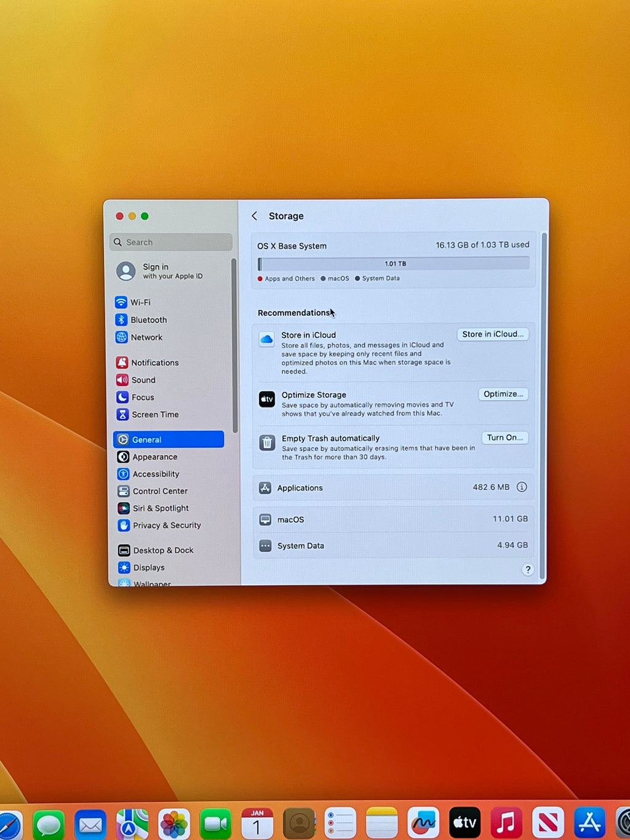Open Music from the Dock
630x840 pixels.
(x=506, y=823)
